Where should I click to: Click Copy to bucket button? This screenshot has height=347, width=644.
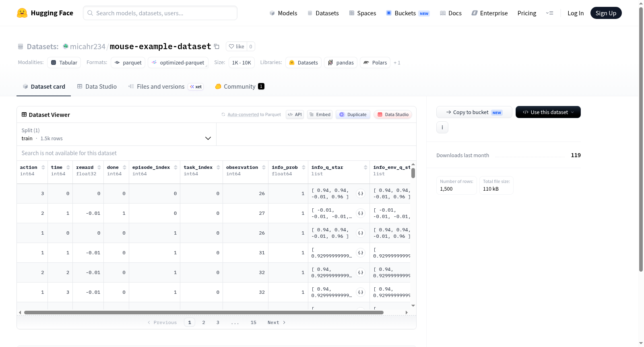[x=474, y=112]
